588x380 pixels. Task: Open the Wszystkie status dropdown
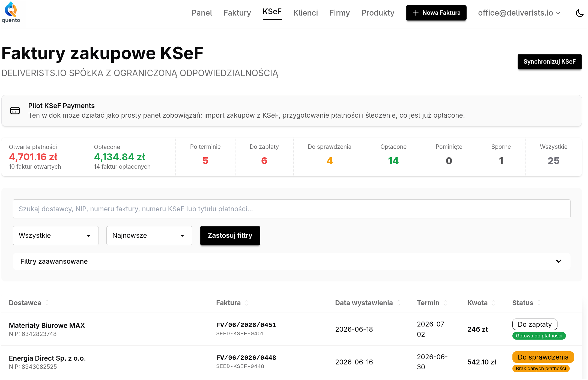[x=56, y=236]
